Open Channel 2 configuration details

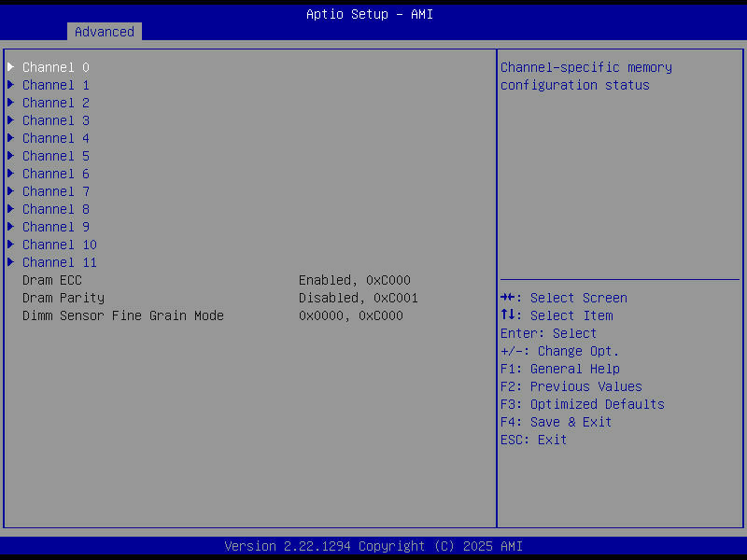coord(55,103)
